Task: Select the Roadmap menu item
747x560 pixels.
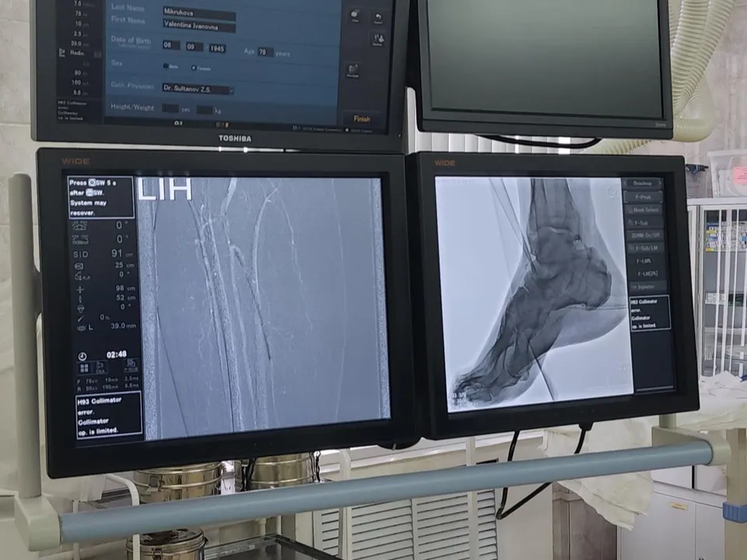Action: (x=642, y=184)
